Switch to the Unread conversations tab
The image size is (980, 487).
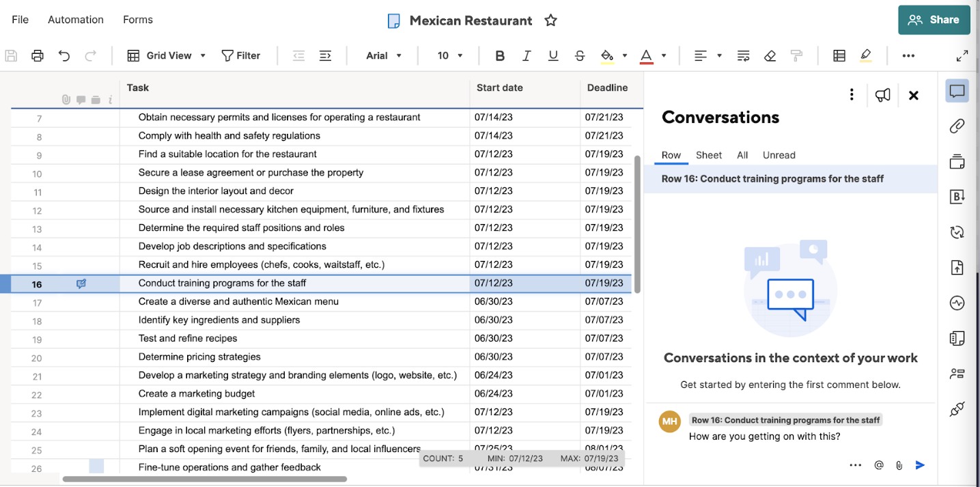point(779,155)
